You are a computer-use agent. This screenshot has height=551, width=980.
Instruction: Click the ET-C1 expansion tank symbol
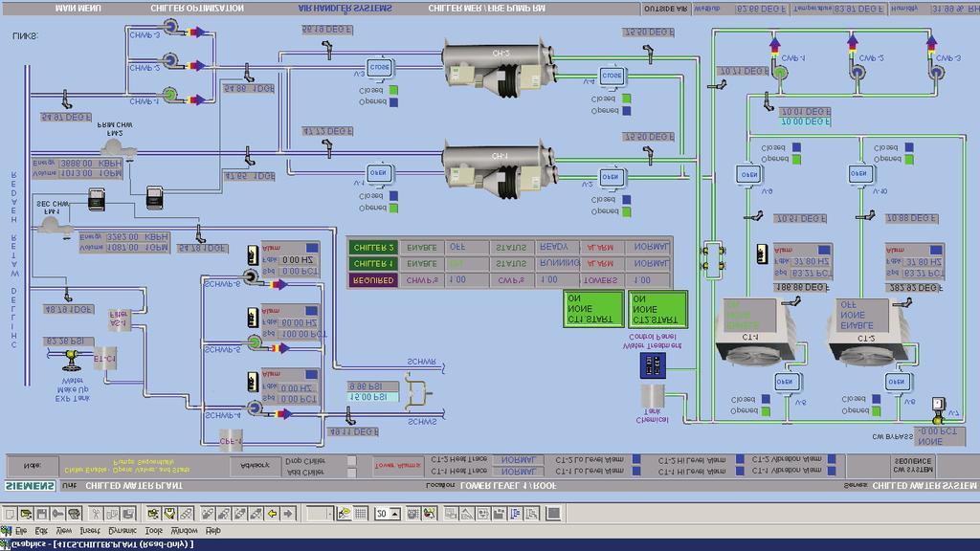point(105,359)
